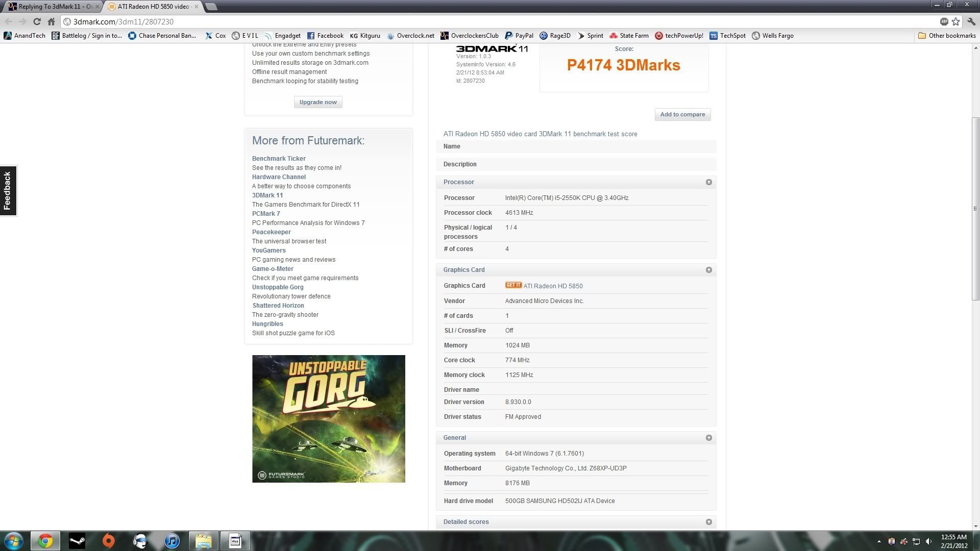Open the Facebook bookmark
This screenshot has height=551, width=980.
[325, 36]
